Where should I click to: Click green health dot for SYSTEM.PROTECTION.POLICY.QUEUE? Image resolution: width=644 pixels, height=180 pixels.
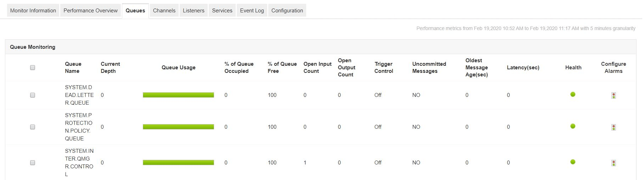click(x=573, y=126)
